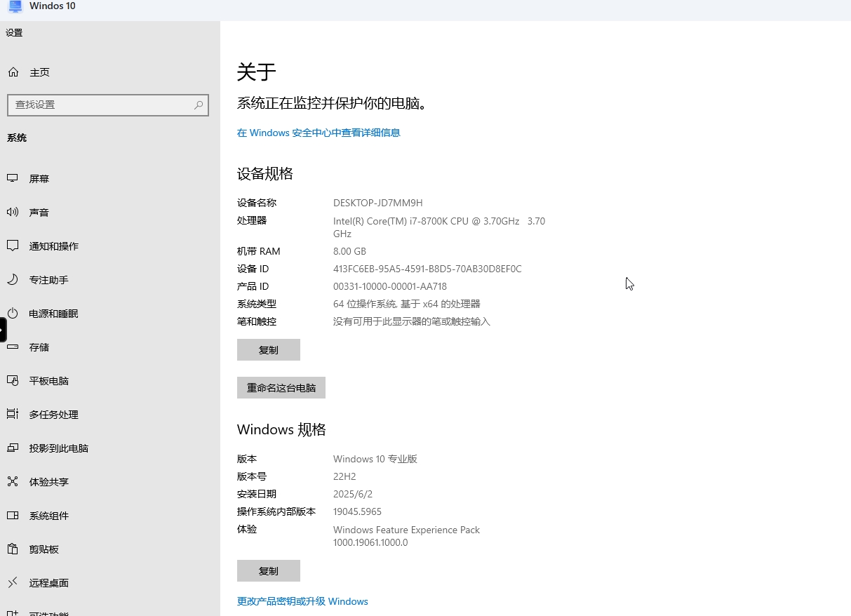View details in Windows 安全中心
The image size is (851, 616).
pos(319,132)
